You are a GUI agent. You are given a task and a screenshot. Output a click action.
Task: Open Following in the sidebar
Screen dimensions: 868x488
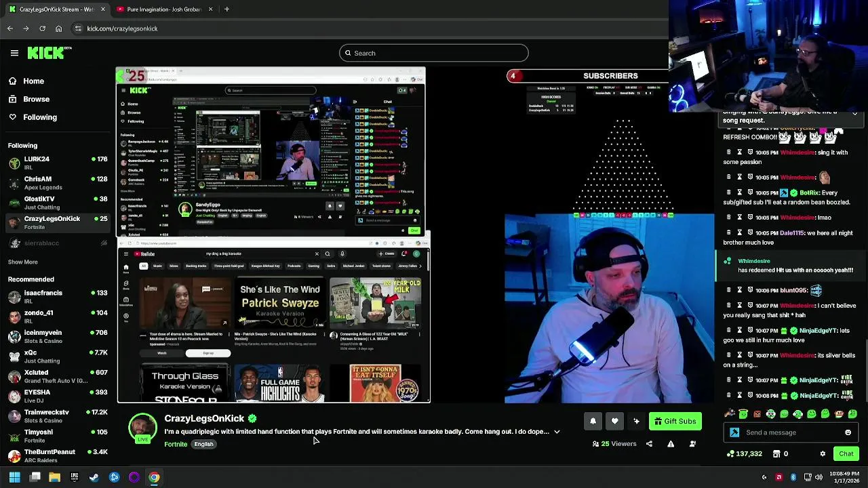point(33,117)
